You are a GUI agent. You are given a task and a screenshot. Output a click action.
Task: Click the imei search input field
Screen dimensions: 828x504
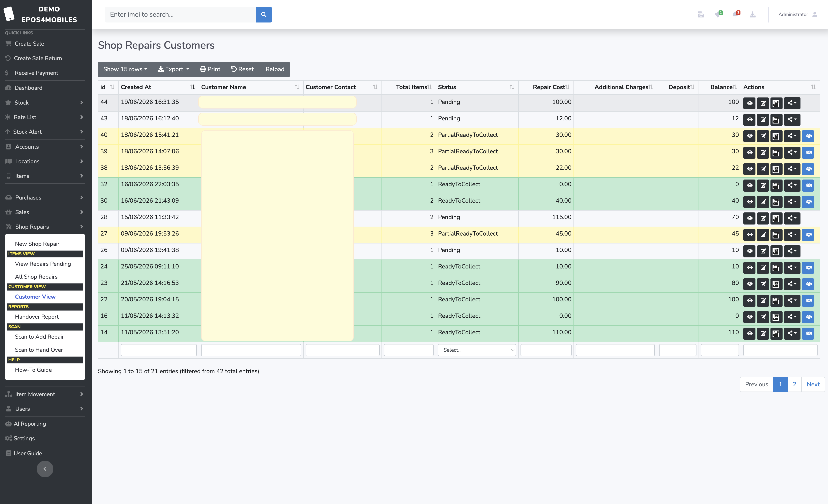pos(181,14)
